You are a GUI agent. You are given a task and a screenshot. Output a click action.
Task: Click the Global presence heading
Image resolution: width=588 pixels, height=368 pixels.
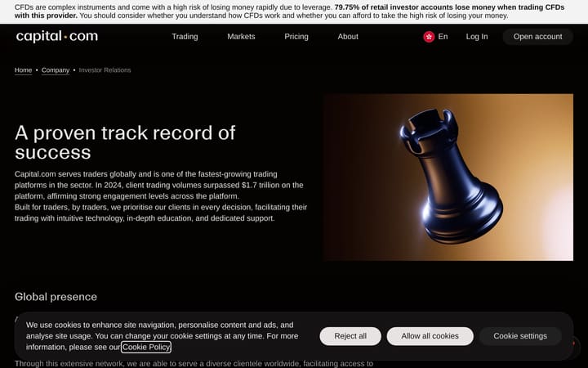(x=56, y=297)
